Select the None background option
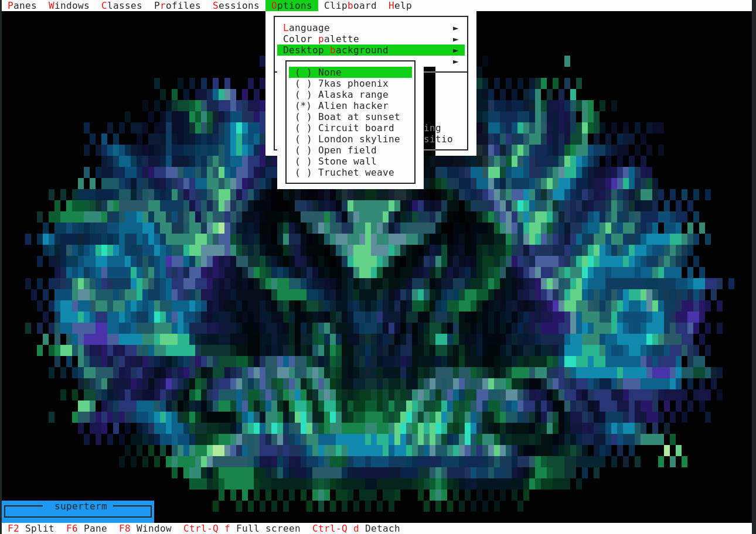Image resolution: width=756 pixels, height=534 pixels. click(x=350, y=72)
